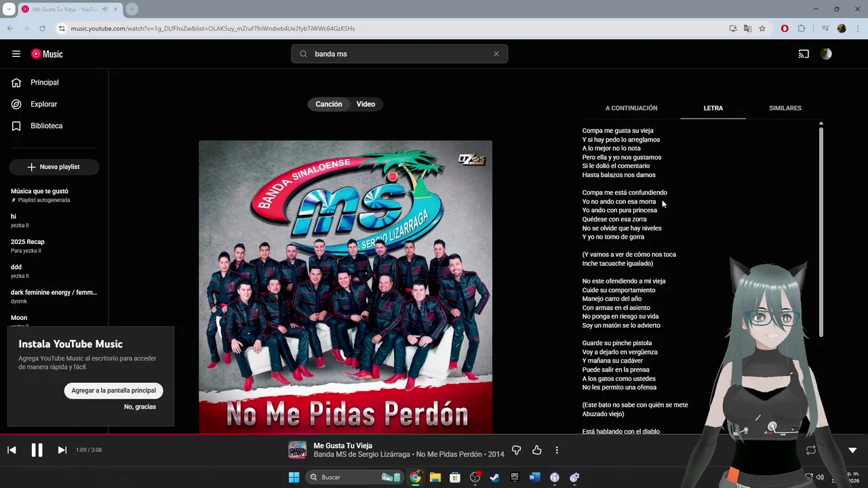This screenshot has width=868, height=488.
Task: Bookmark this page with the star
Action: point(762,28)
